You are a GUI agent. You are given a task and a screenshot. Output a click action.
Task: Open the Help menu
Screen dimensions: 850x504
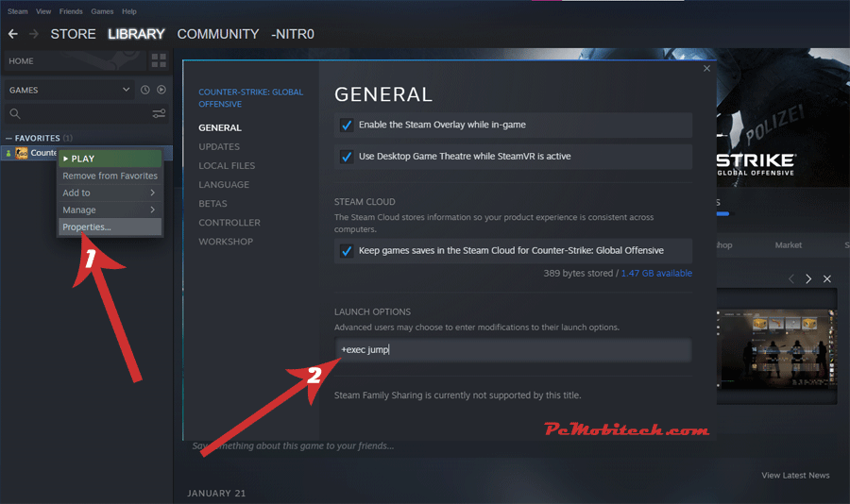(x=129, y=11)
